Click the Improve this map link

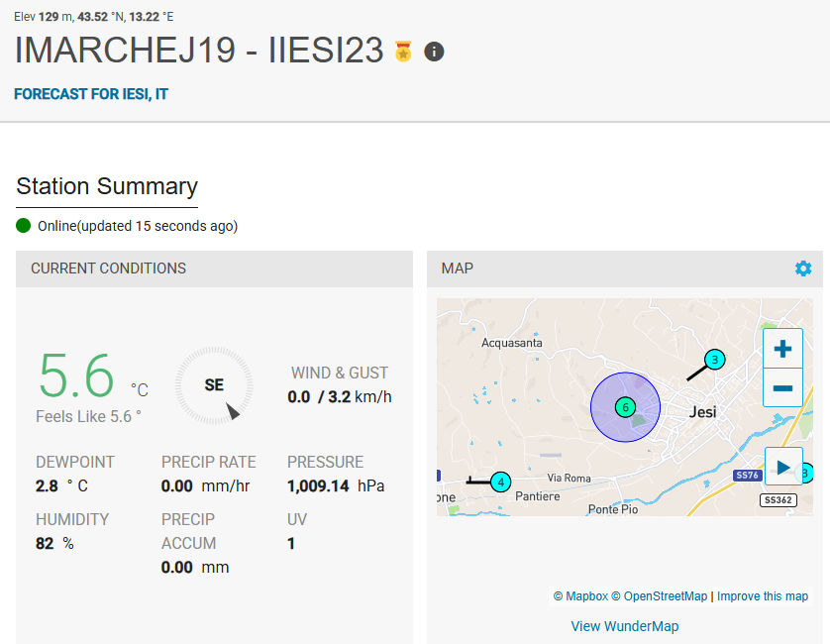point(762,596)
